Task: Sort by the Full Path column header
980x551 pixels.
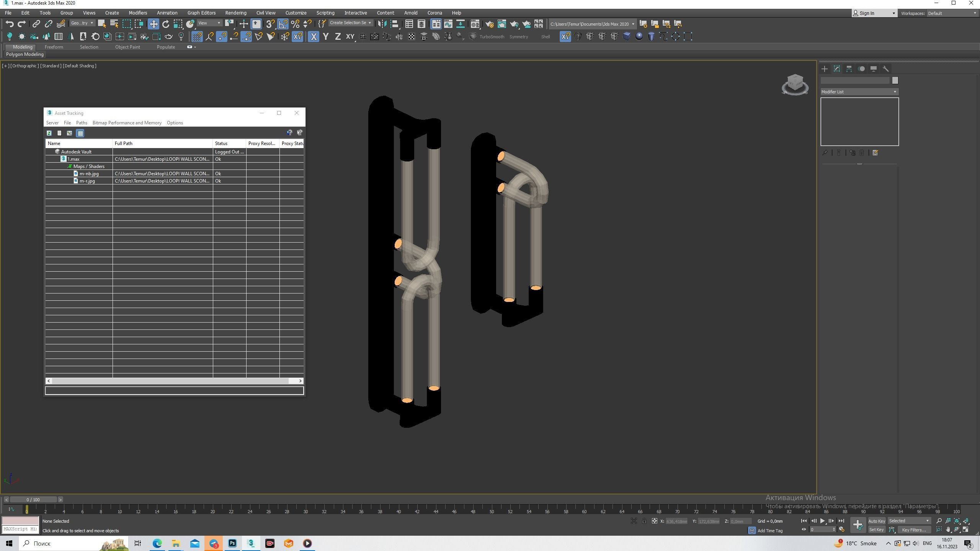Action: [x=163, y=143]
